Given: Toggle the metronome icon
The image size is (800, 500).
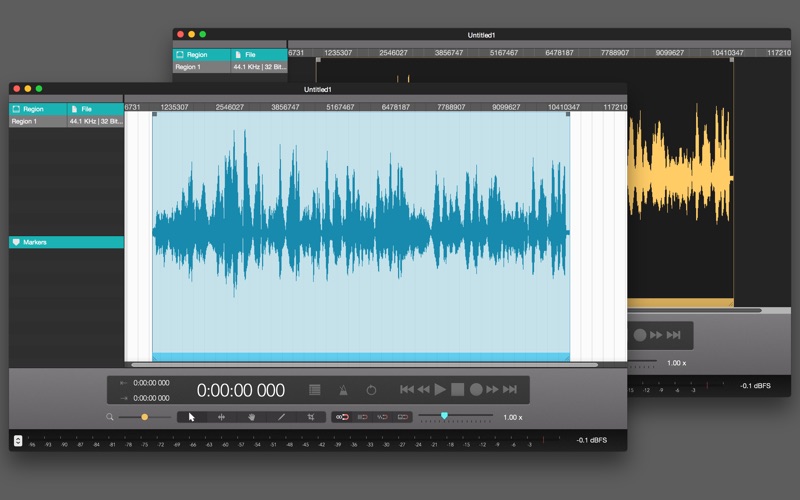Looking at the screenshot, I should (x=343, y=390).
